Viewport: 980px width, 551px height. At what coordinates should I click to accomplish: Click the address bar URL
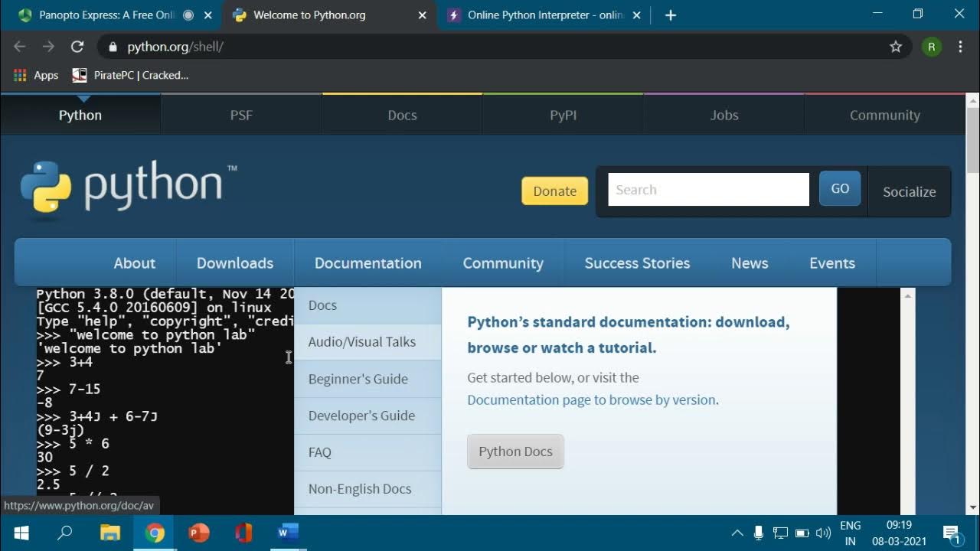[175, 47]
